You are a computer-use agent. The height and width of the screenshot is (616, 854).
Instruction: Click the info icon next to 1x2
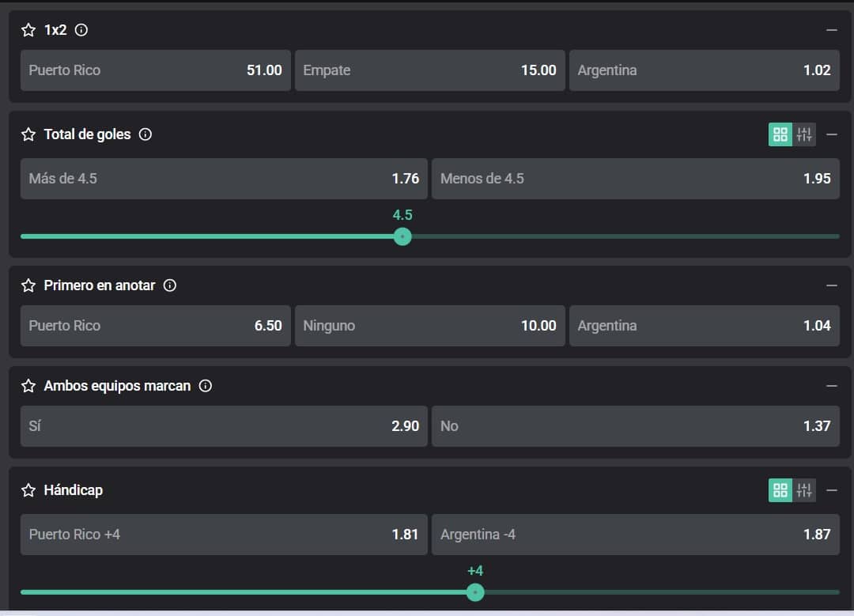pyautogui.click(x=81, y=30)
